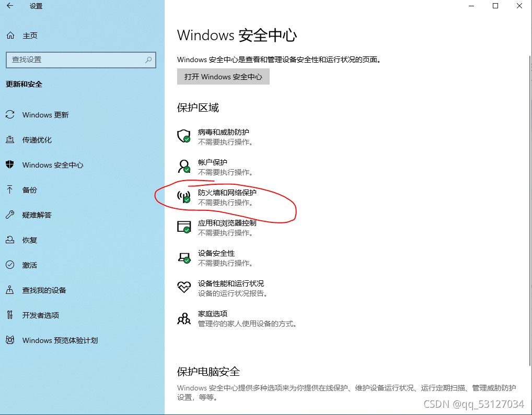Click the 管理你的家人使用设备的方式。 description text

point(248,324)
